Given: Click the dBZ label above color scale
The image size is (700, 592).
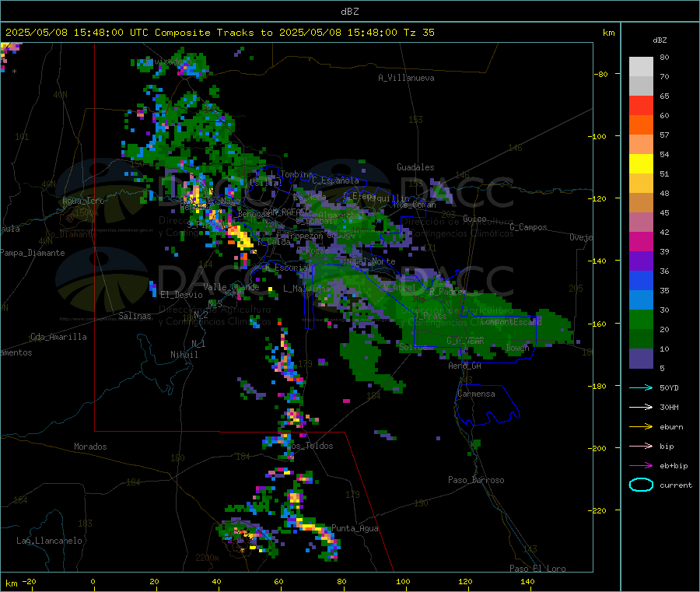Looking at the screenshot, I should [660, 40].
